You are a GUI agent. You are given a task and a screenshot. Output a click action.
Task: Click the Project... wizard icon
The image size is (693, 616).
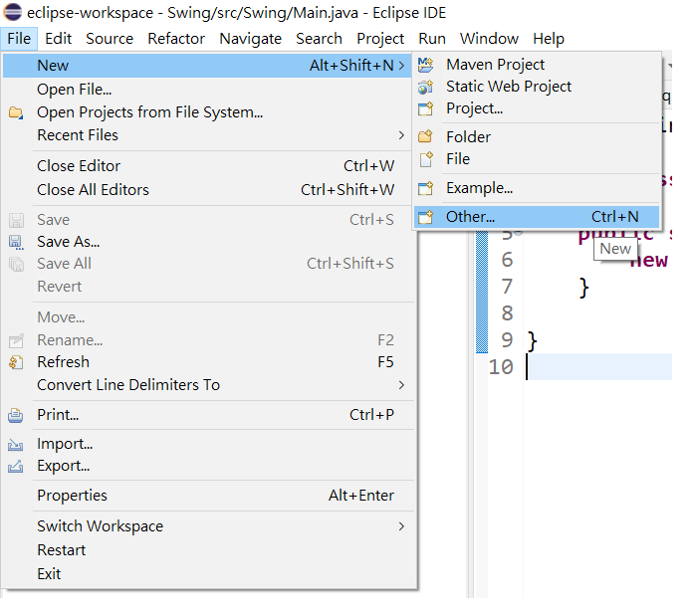425,108
